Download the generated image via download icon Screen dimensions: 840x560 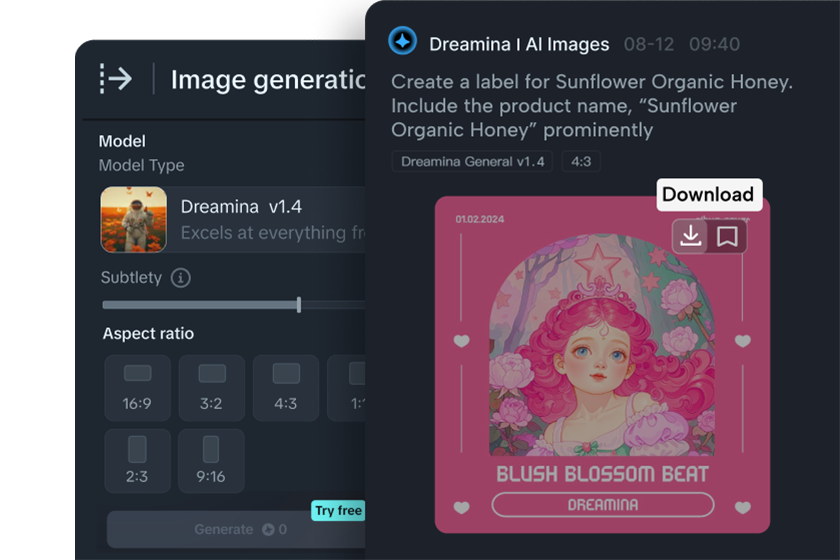(x=691, y=236)
